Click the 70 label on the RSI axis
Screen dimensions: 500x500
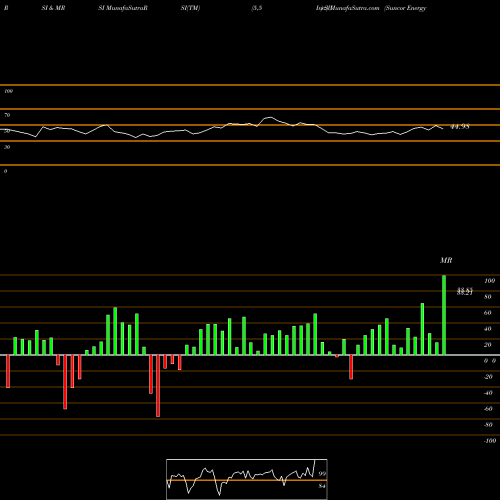pyautogui.click(x=7, y=115)
